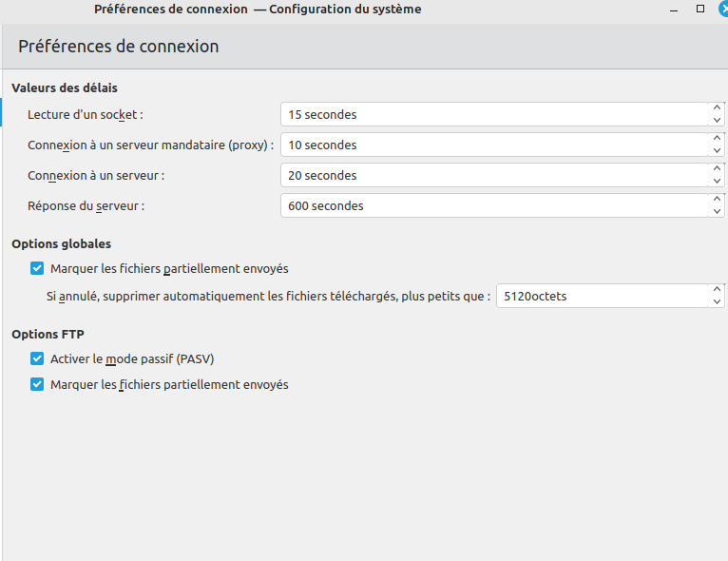Screen dimensions: 728x561
Task: Decrease the socket read timeout value
Action: [718, 120]
